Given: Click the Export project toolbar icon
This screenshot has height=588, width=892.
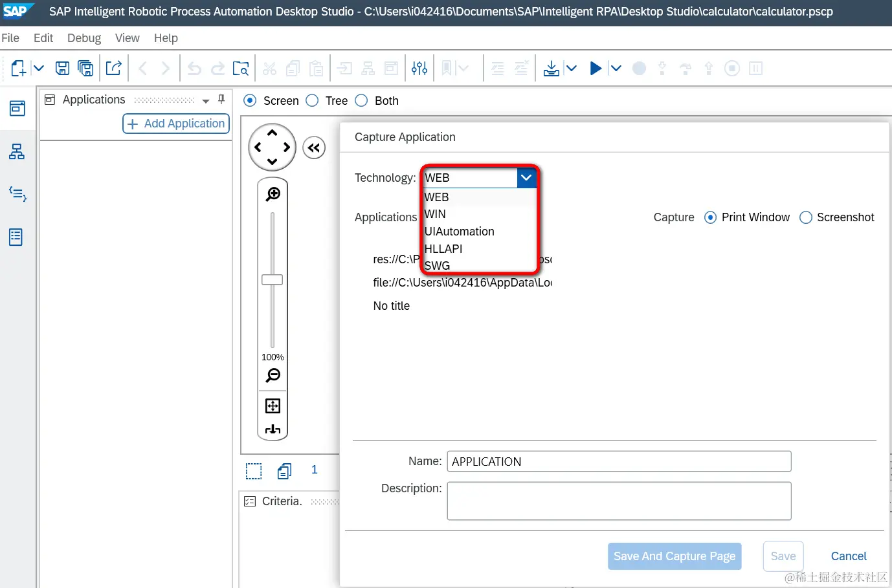Looking at the screenshot, I should click(114, 68).
